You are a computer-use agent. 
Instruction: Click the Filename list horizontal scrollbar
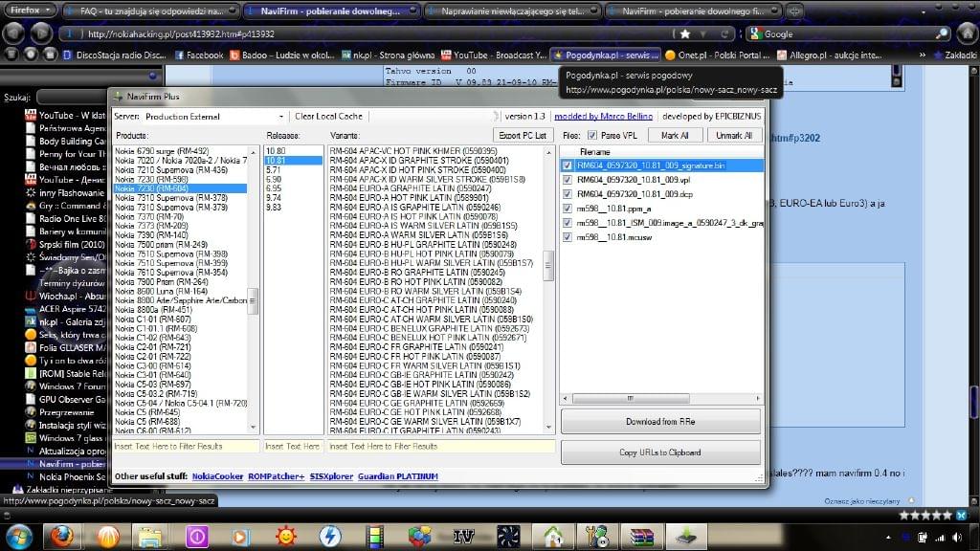631,398
